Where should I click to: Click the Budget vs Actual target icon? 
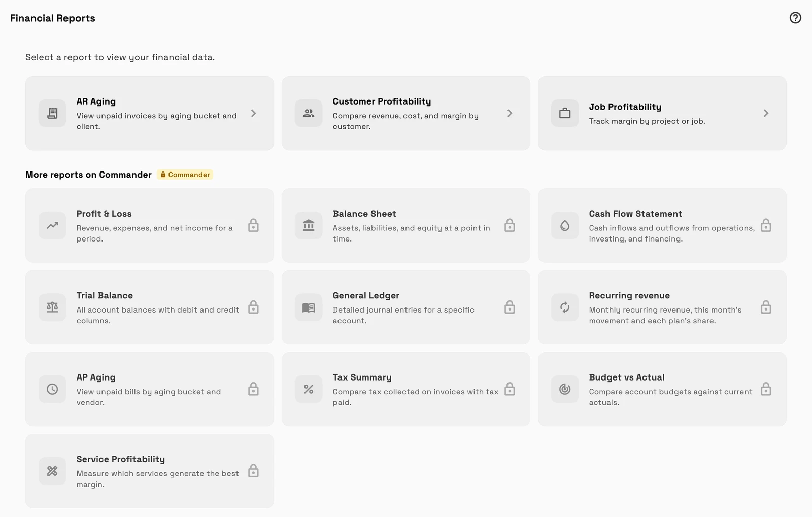pos(565,389)
